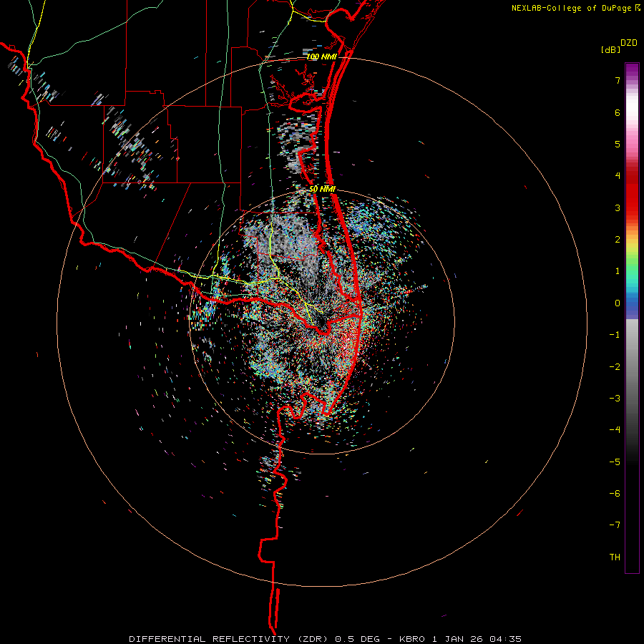Click the '1' value on the color scale
The width and height of the screenshot is (644, 644).
click(618, 271)
